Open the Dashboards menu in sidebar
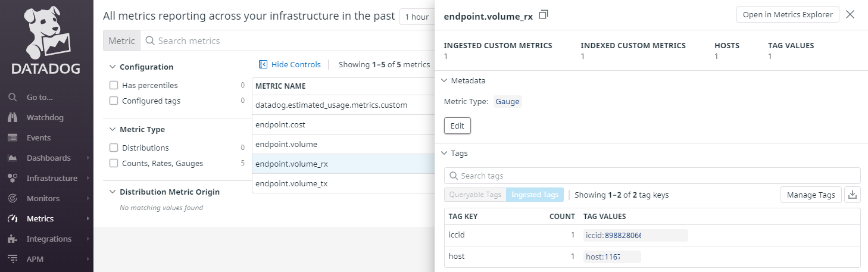The image size is (868, 272). pyautogui.click(x=48, y=158)
